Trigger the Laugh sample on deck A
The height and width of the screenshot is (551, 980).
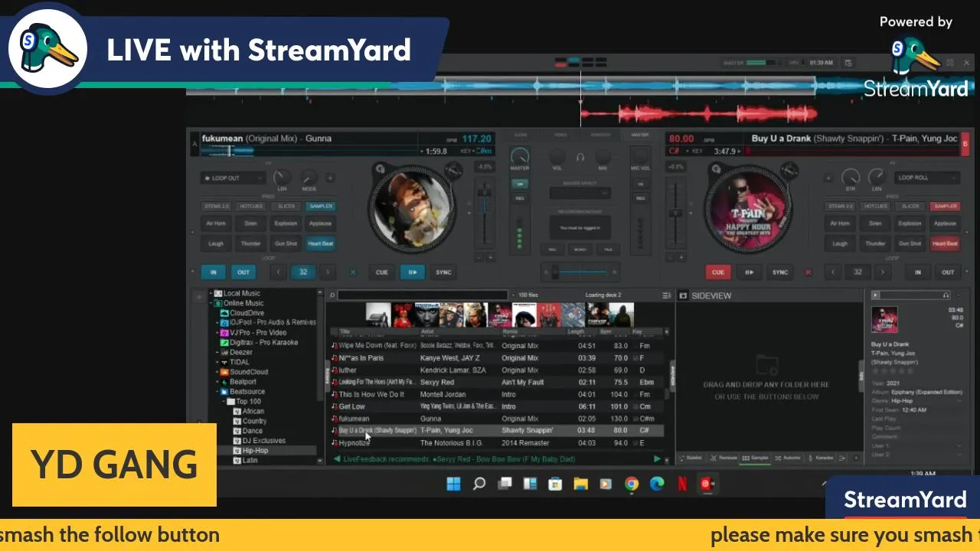[x=216, y=243]
